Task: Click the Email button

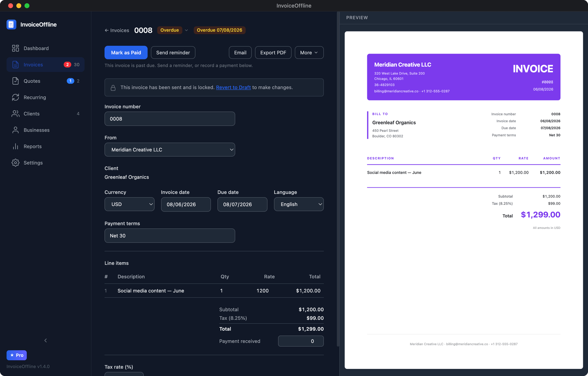Action: click(x=240, y=53)
